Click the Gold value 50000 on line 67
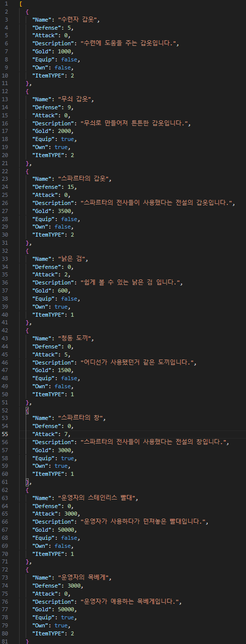 [66, 529]
